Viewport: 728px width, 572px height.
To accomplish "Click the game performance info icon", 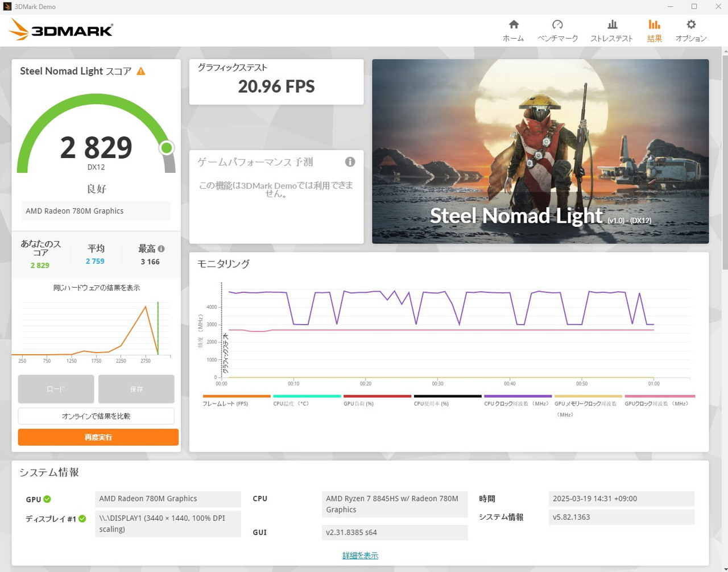I will tap(350, 162).
